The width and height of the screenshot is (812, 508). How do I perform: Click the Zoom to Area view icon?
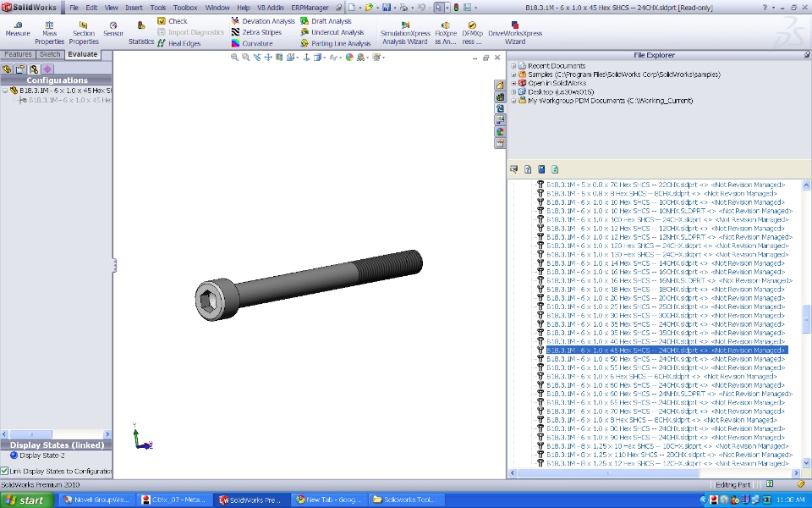[x=245, y=58]
